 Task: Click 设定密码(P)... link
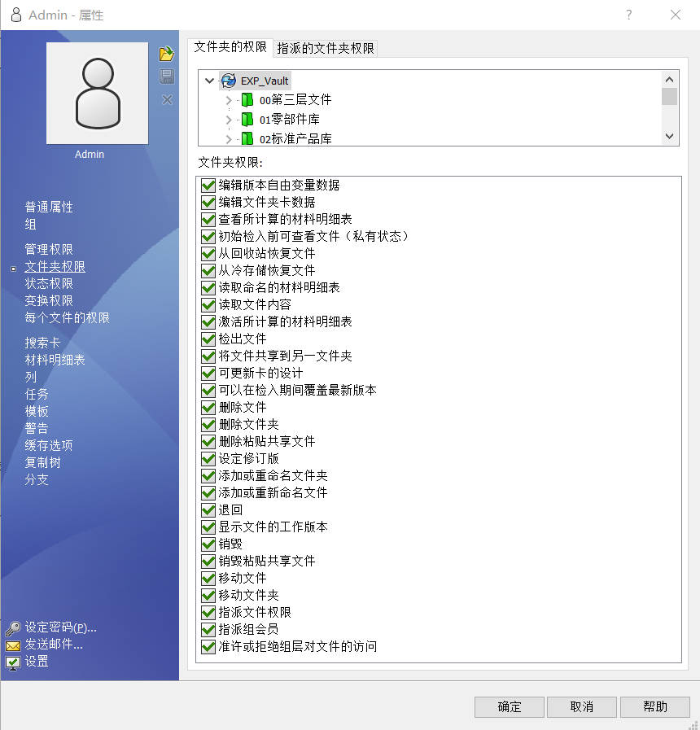pos(60,627)
